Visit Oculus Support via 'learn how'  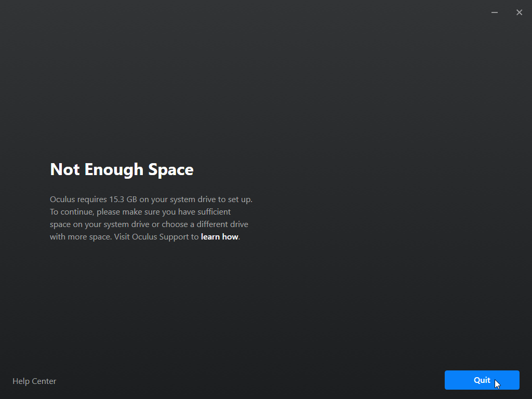click(x=219, y=237)
